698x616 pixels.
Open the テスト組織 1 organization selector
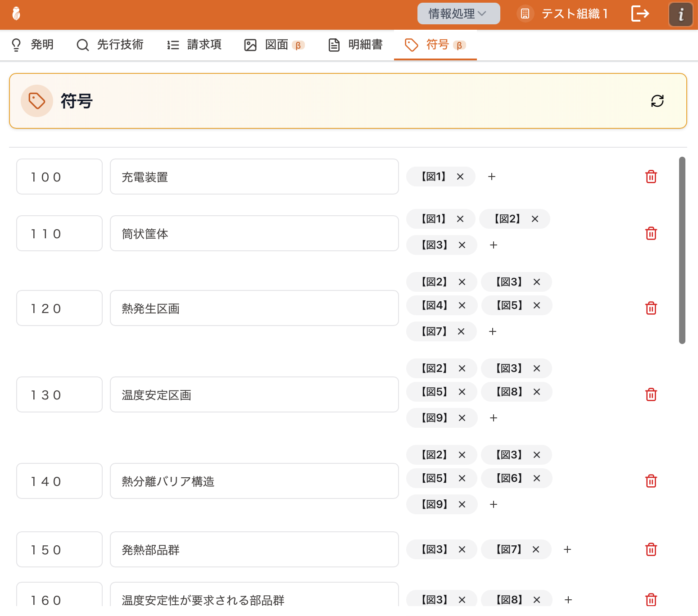pos(563,14)
